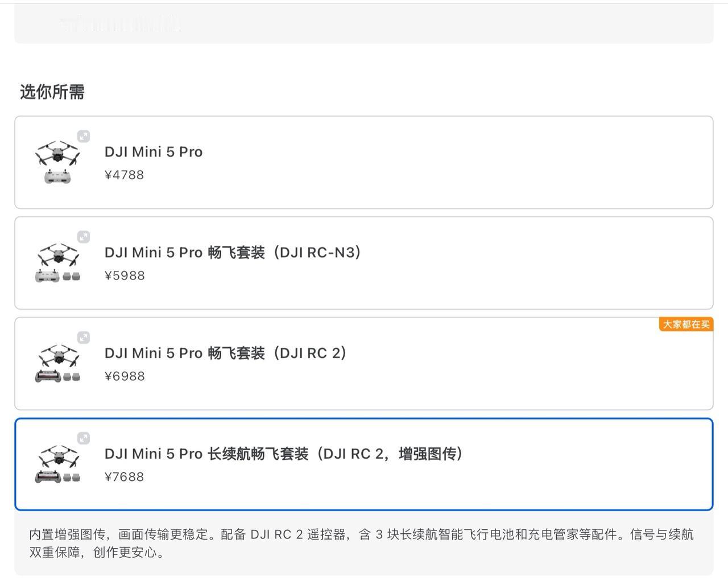This screenshot has height=580, width=728.
Task: Click the 选你所需 heading
Action: (x=52, y=92)
